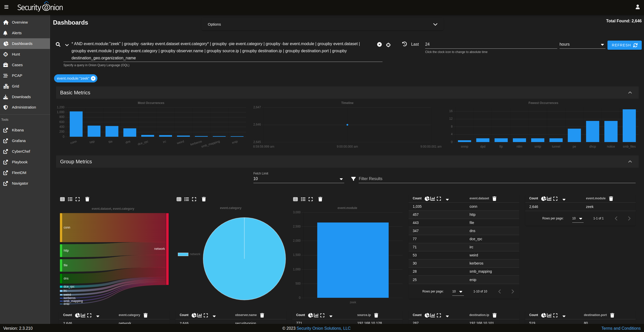Image resolution: width=644 pixels, height=332 pixels.
Task: Open the Fetch Limit dropdown
Action: [341, 179]
